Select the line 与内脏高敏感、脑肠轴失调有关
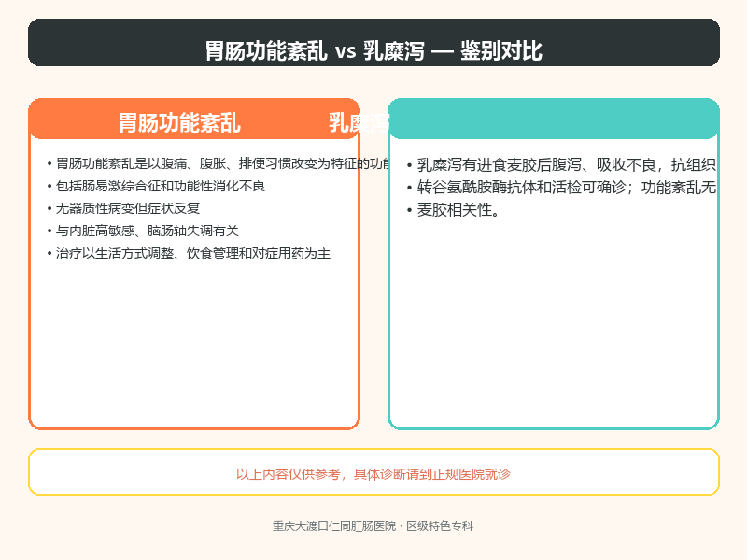The width and height of the screenshot is (747, 560). point(143,231)
